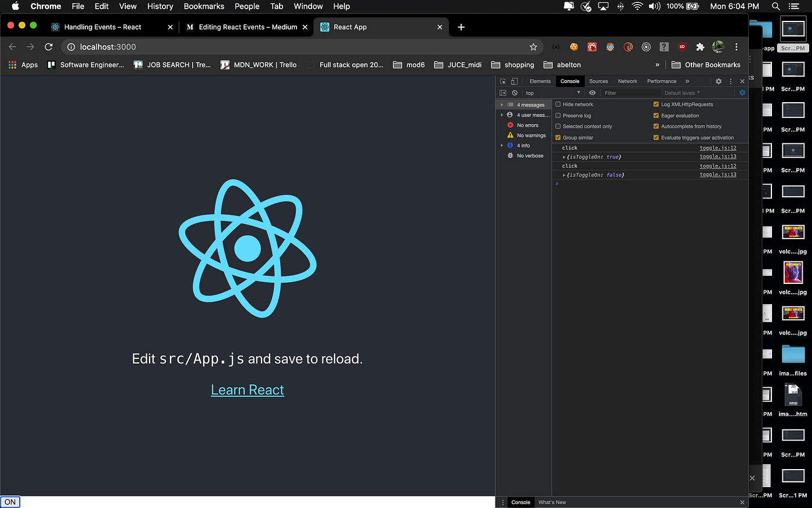812x508 pixels.
Task: Open the Apps shortcut in bookmarks bar
Action: click(23, 65)
